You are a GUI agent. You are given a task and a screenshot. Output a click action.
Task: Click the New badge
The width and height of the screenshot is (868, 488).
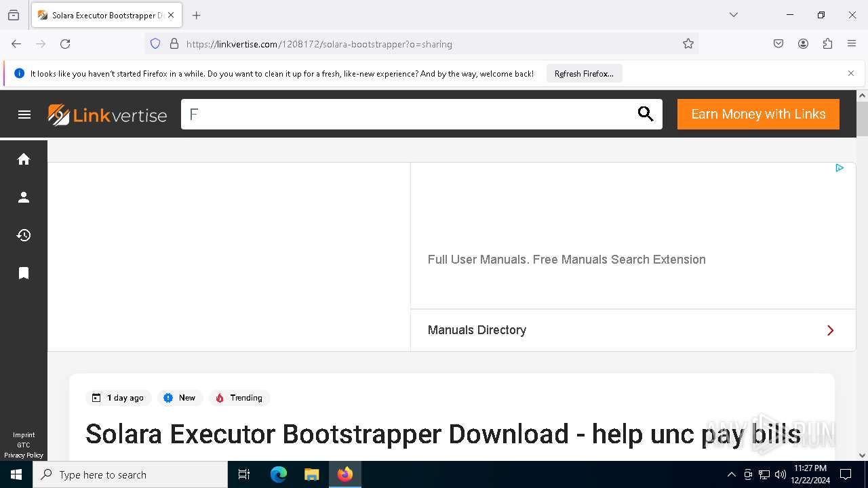180,398
